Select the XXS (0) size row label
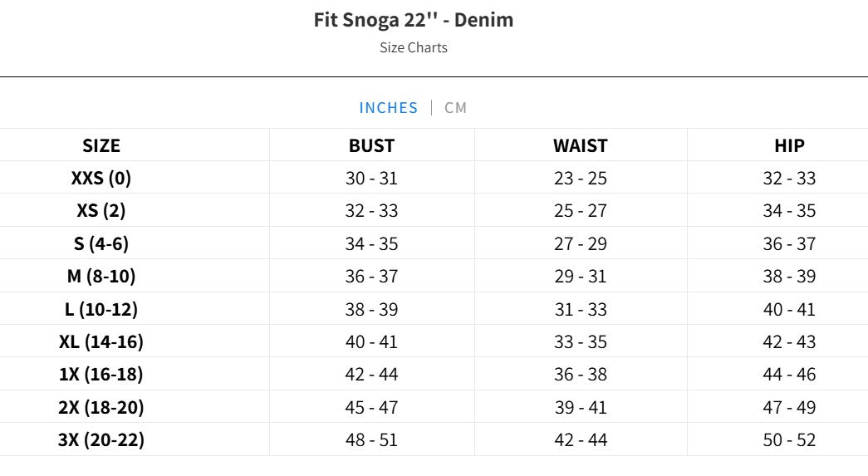This screenshot has width=868, height=476. point(101,178)
